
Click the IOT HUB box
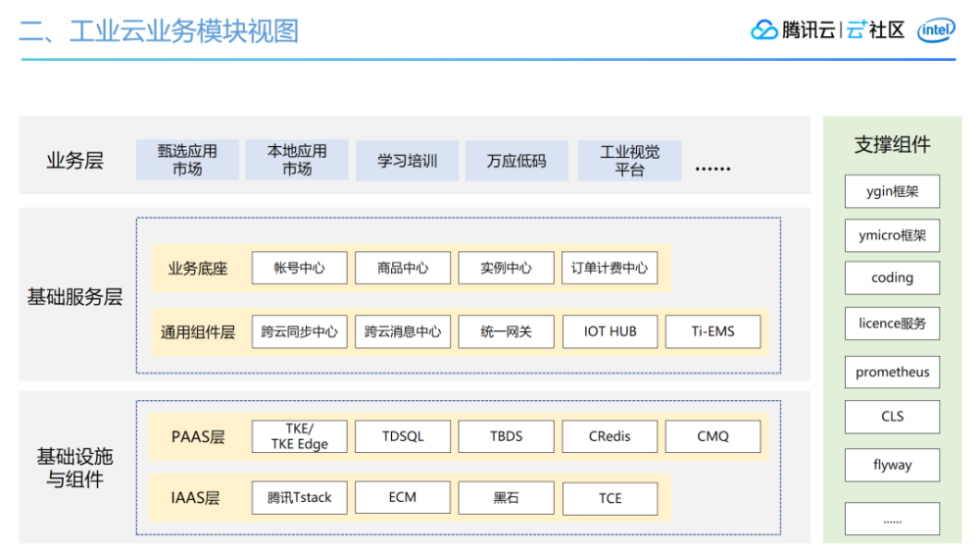(x=610, y=332)
